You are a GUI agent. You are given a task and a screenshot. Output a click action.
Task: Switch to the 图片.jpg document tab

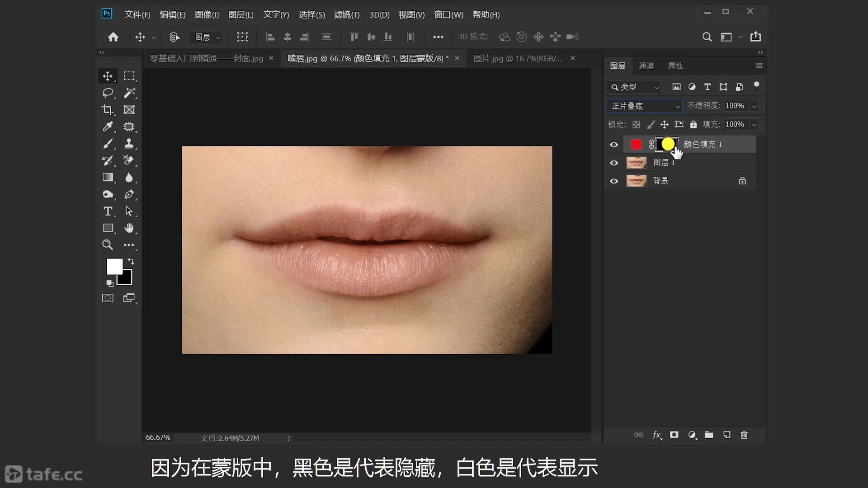pos(517,58)
